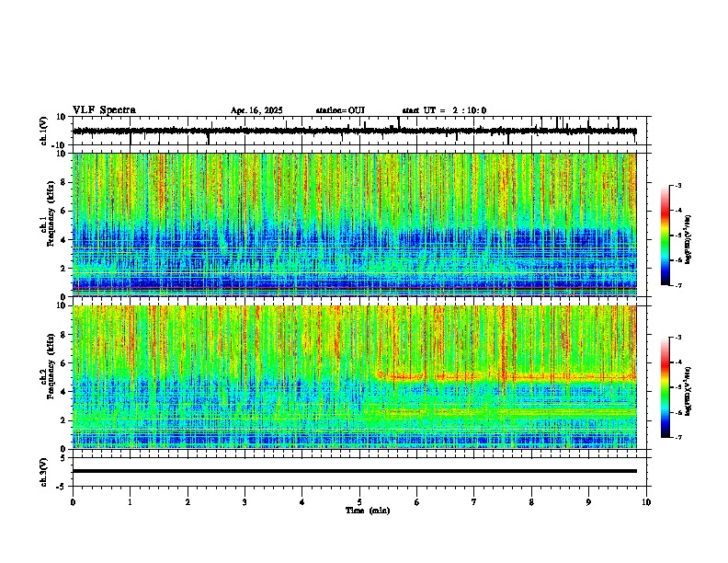Screen dimensions: 728x563
Task: Click inside the ch.1 spectrogram panel
Action: (355, 224)
